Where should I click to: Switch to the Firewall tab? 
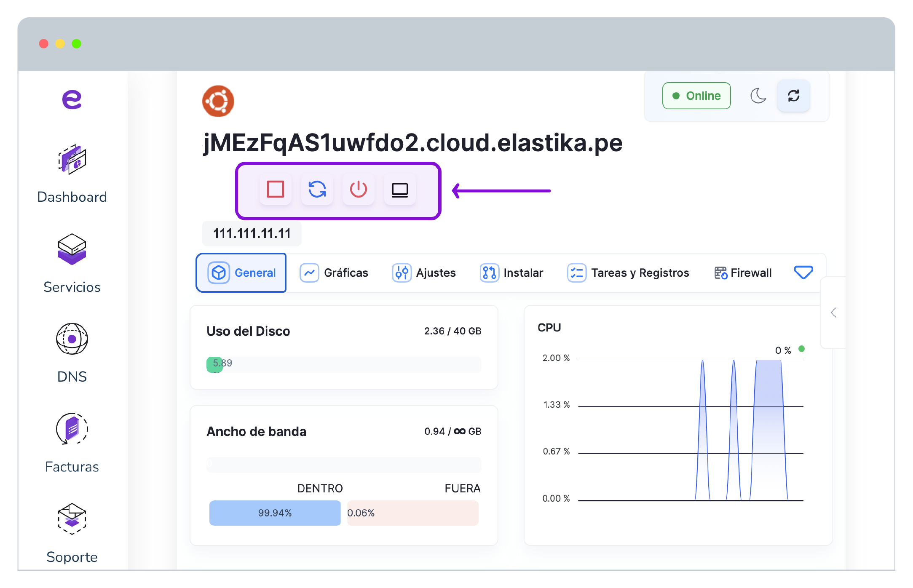pos(743,273)
